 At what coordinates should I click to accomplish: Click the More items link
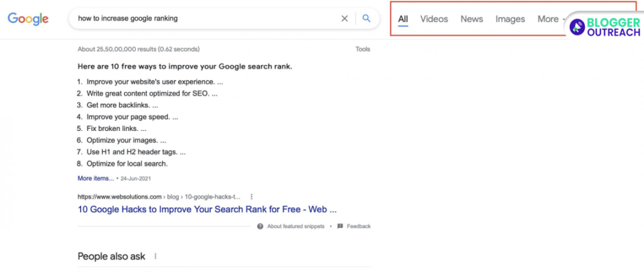click(96, 178)
